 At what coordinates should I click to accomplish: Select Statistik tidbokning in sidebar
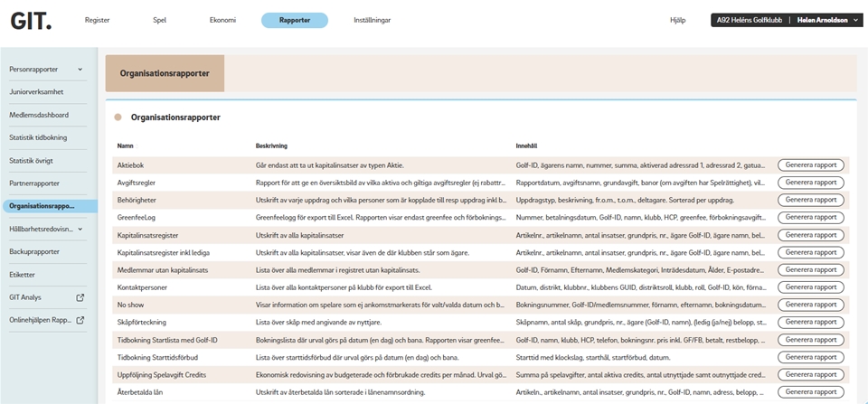coord(39,137)
